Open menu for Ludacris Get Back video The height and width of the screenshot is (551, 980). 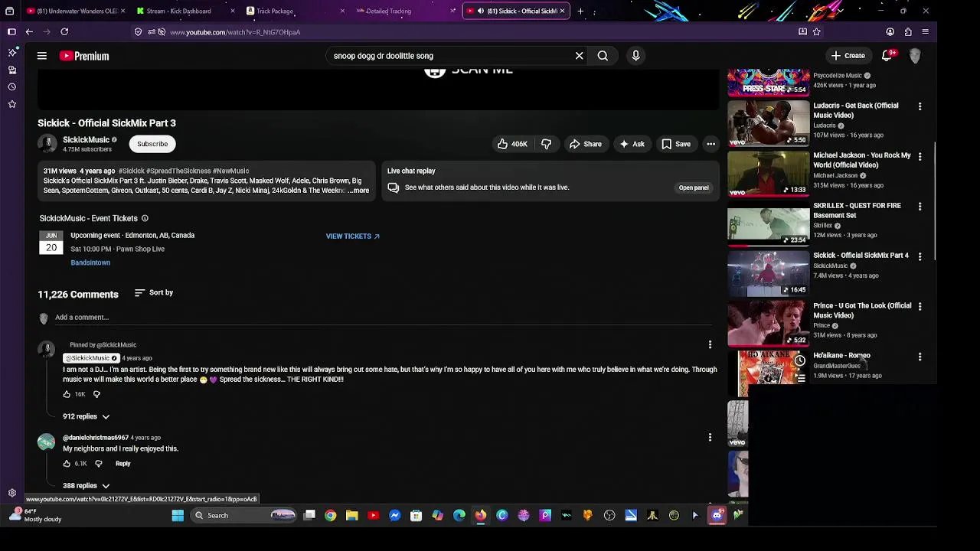click(920, 106)
